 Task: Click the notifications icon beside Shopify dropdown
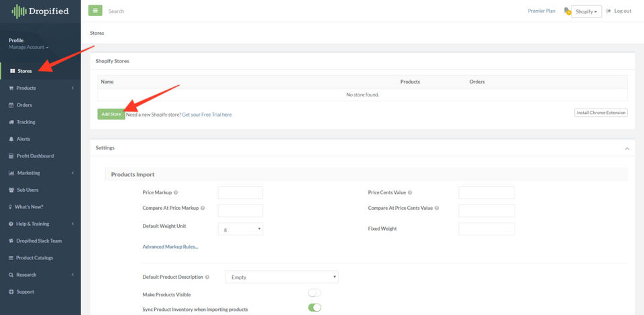(568, 11)
